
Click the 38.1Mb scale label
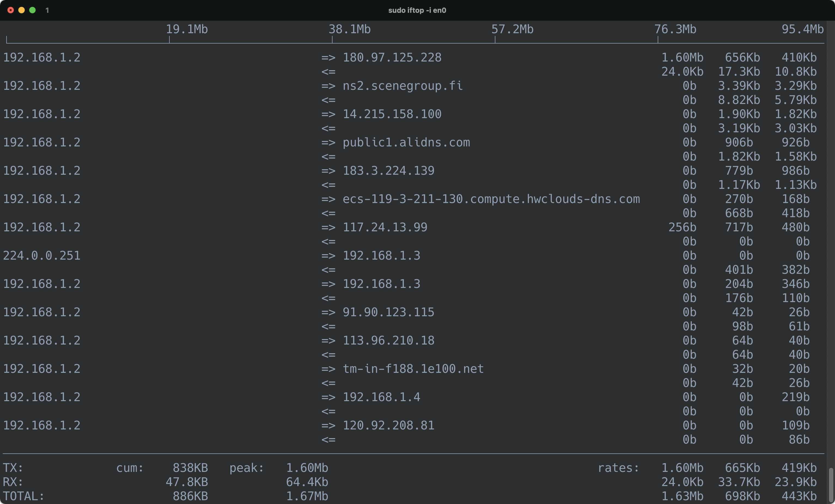click(x=350, y=29)
